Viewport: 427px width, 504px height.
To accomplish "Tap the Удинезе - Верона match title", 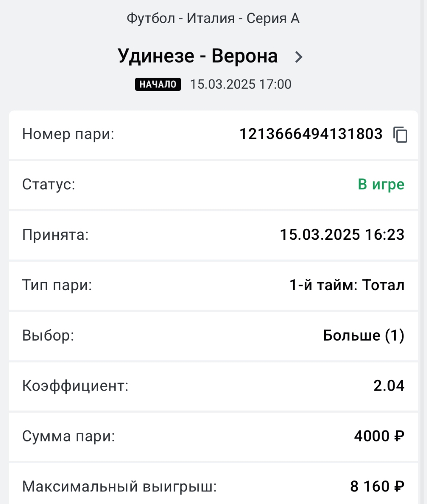I will click(x=197, y=56).
